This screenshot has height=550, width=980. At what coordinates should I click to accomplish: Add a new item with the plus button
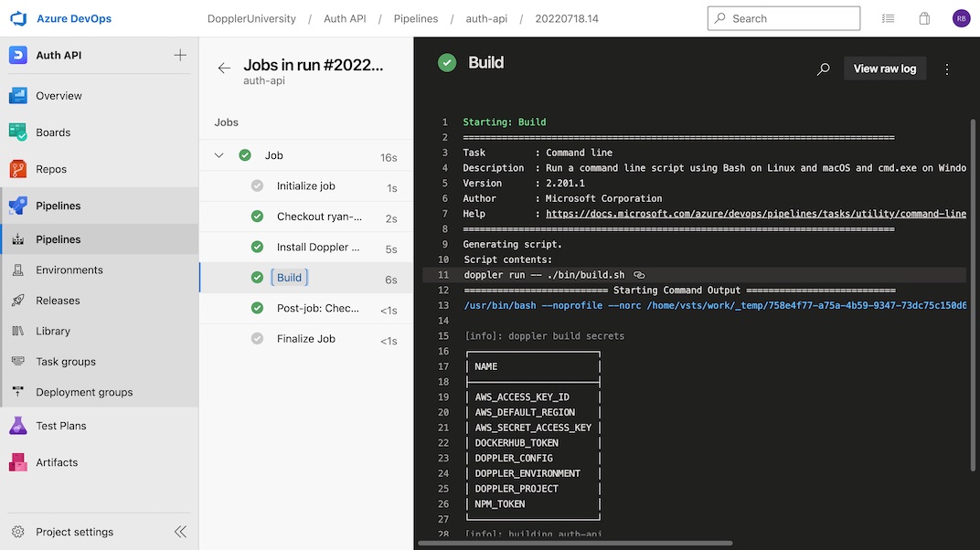[180, 55]
